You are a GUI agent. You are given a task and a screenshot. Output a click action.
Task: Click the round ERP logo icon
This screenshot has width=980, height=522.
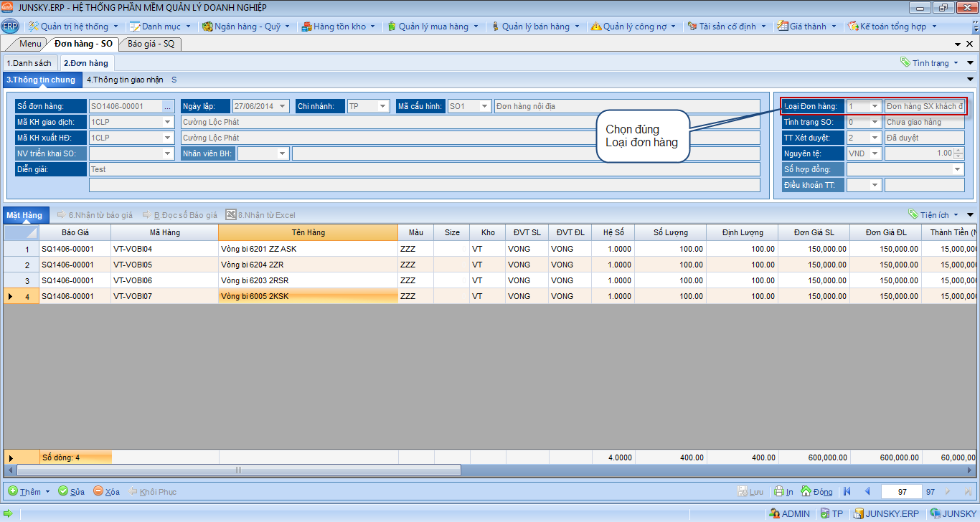(10, 27)
